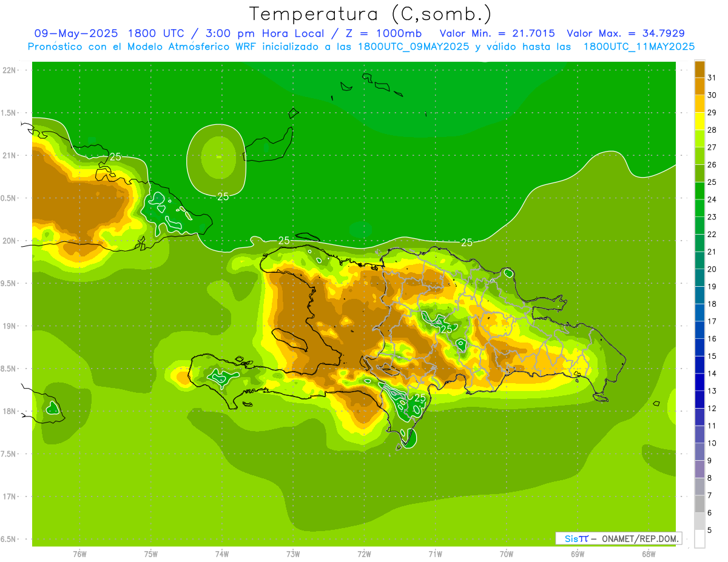This screenshot has width=728, height=562.
Task: Click the 'ONAMET/REP.DOM.' credit label
Action: coord(639,538)
